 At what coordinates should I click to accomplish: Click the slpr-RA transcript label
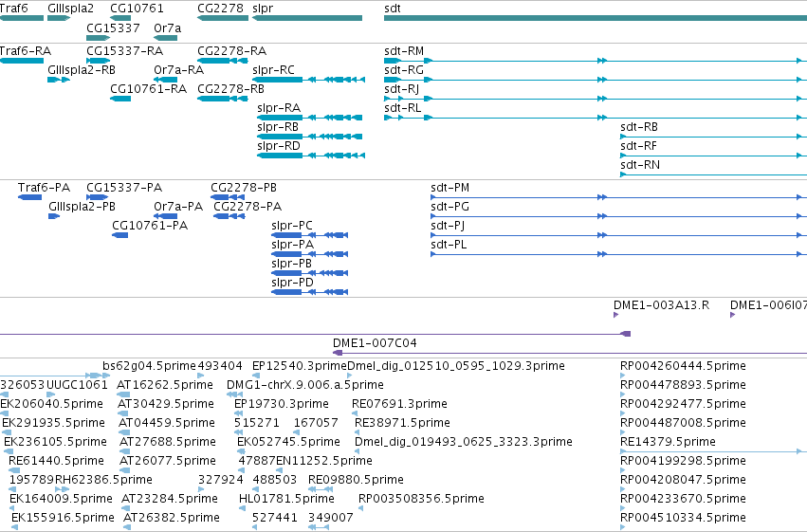pyautogui.click(x=279, y=108)
